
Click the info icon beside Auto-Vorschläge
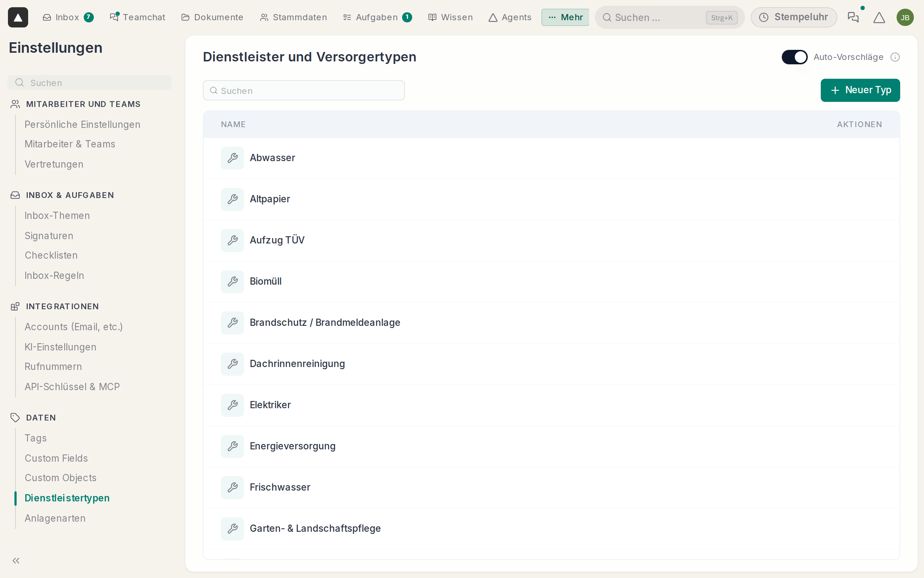click(895, 57)
